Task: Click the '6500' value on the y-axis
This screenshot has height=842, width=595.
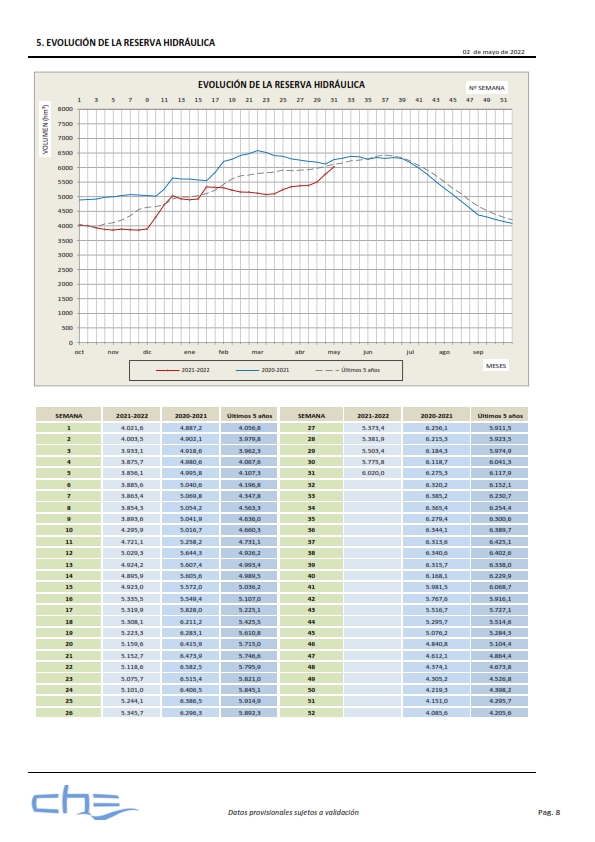Action: click(x=65, y=153)
